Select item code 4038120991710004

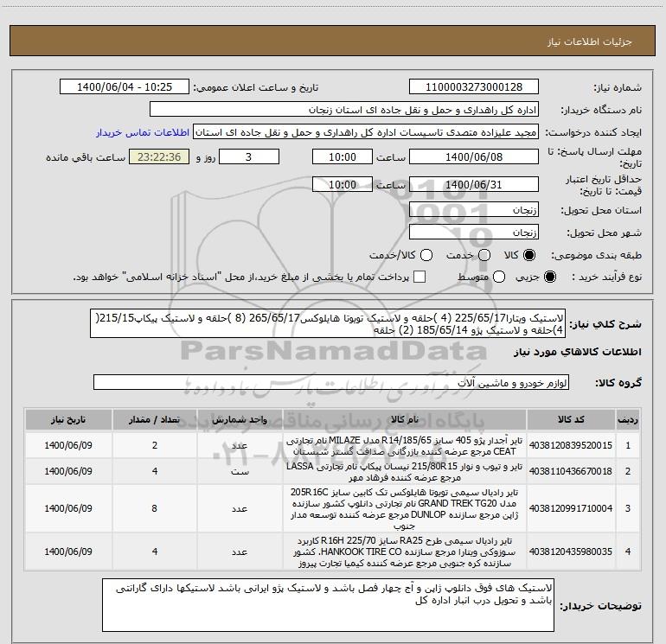point(571,508)
